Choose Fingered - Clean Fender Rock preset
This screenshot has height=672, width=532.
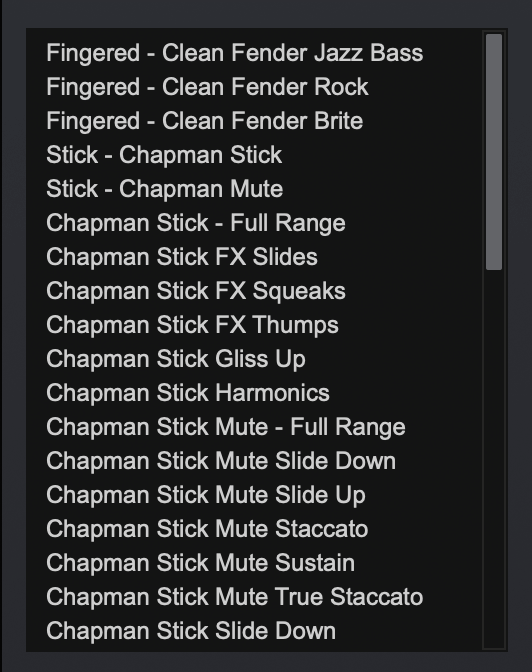coord(207,87)
